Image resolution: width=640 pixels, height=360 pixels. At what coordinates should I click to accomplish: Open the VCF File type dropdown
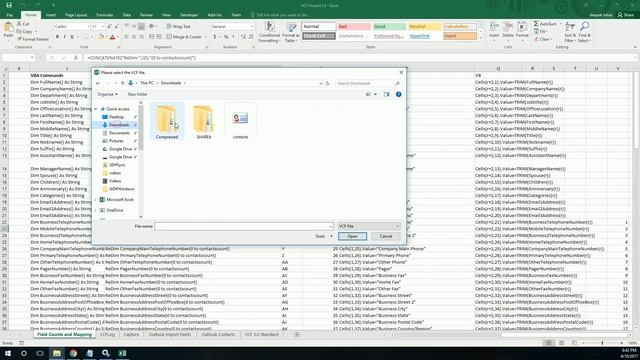coord(369,226)
